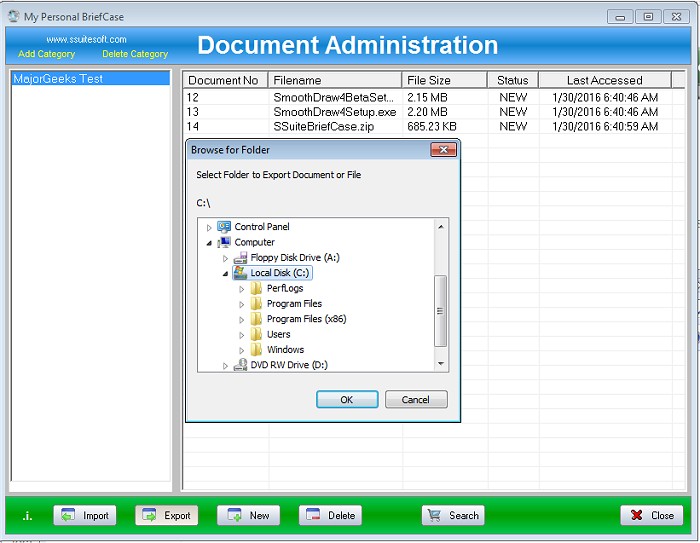Click the 2.15 MB file size cell
Image resolution: width=700 pixels, height=543 pixels.
coord(427,97)
